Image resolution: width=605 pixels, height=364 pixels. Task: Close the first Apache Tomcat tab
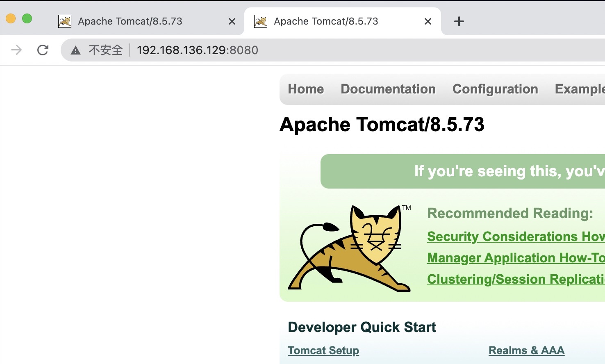(x=232, y=21)
